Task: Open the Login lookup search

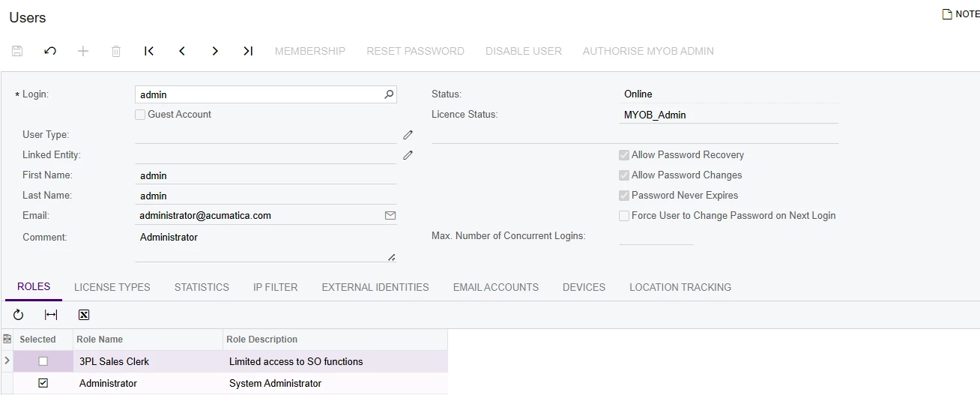Action: coord(389,94)
